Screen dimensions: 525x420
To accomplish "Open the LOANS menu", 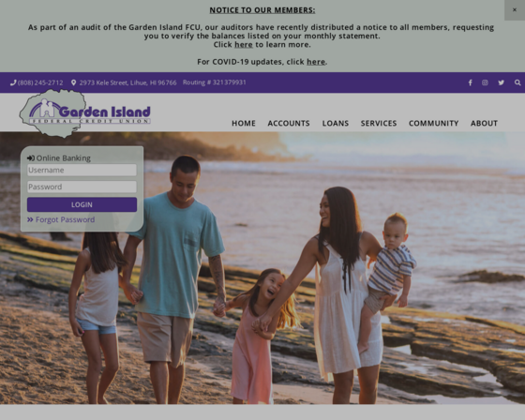I will 336,123.
